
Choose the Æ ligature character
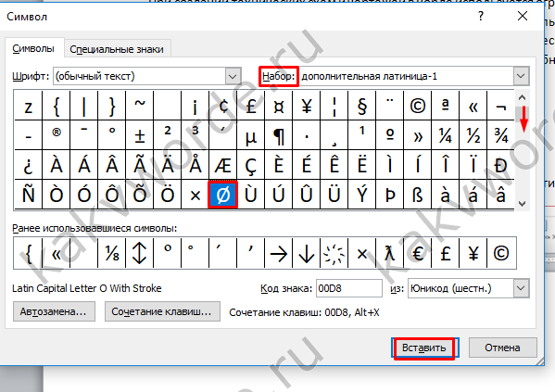[x=223, y=165]
